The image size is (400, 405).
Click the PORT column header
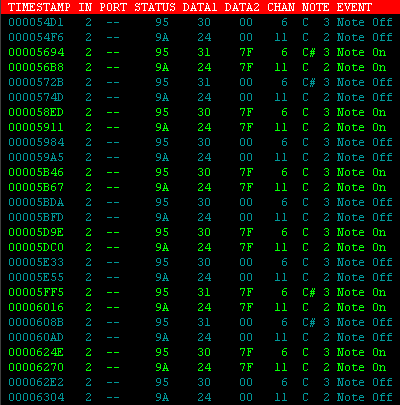[113, 7]
